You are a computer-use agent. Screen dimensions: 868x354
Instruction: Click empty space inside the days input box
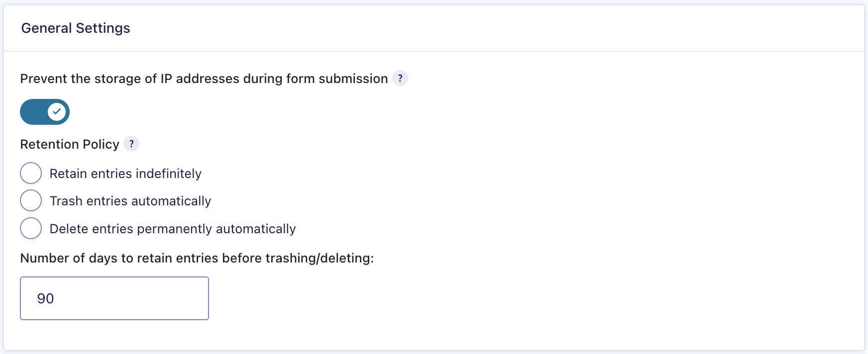click(149, 298)
